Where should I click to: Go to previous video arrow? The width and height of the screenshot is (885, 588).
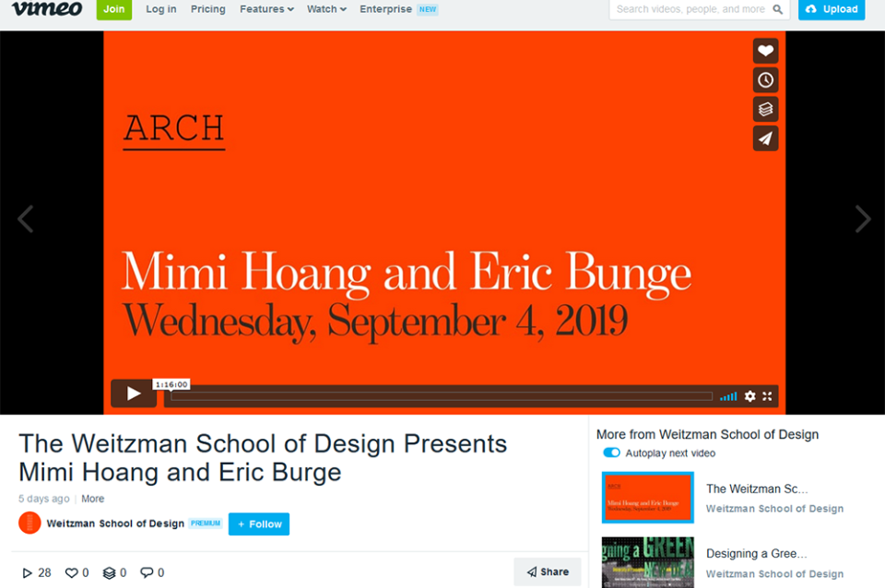(x=26, y=219)
